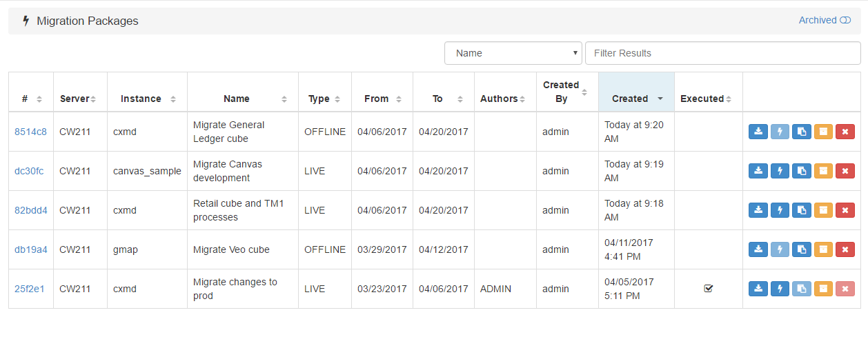Copy package db19a4
868x348 pixels.
point(801,249)
